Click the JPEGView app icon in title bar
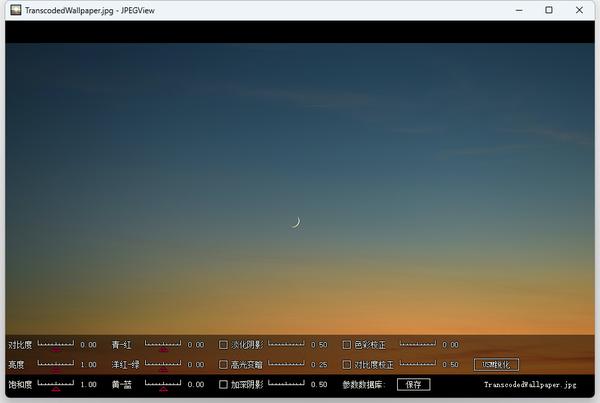600x403 pixels. coord(16,10)
